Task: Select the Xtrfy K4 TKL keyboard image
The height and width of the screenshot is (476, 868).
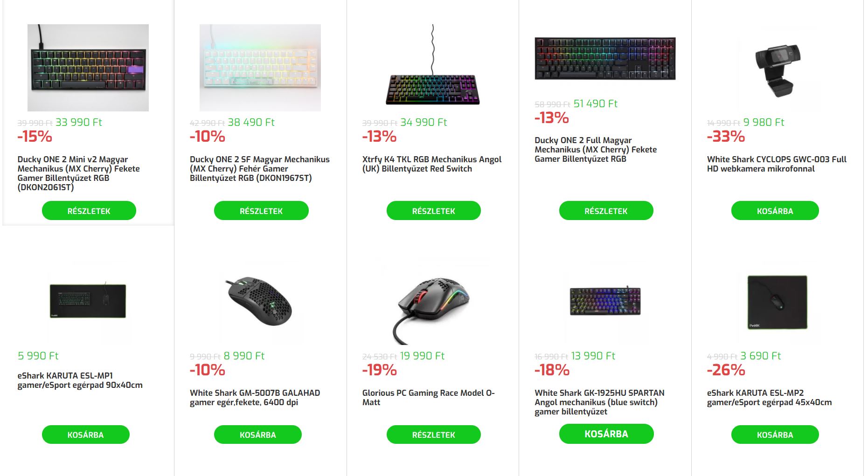Action: (433, 68)
